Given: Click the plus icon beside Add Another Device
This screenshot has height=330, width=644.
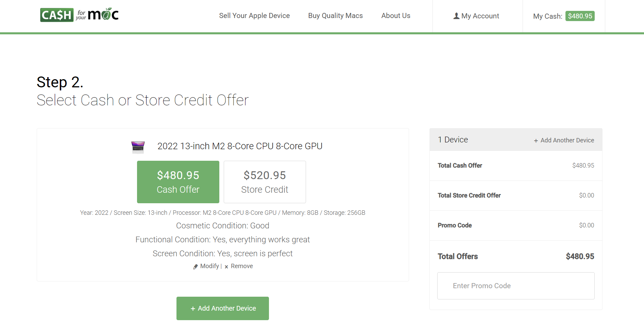Looking at the screenshot, I should 193,308.
